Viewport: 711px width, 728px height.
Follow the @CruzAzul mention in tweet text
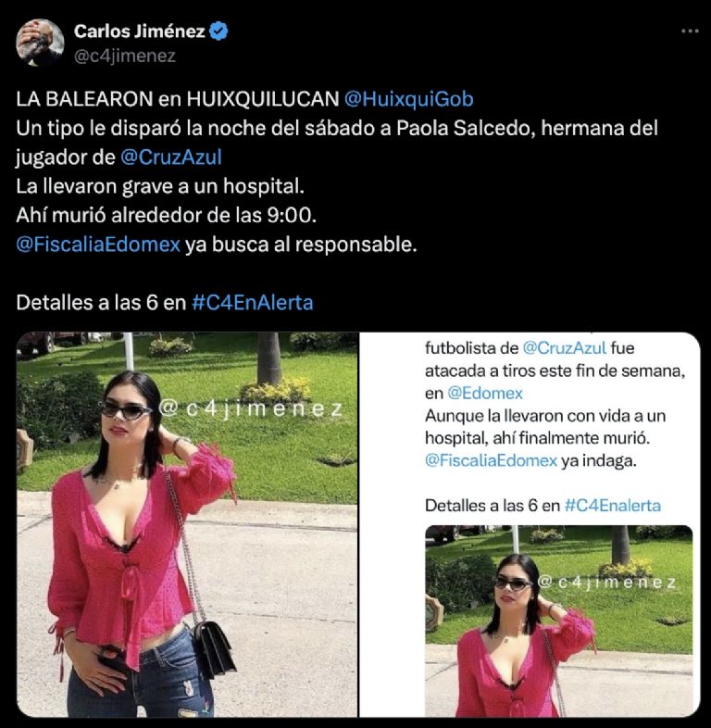170,157
